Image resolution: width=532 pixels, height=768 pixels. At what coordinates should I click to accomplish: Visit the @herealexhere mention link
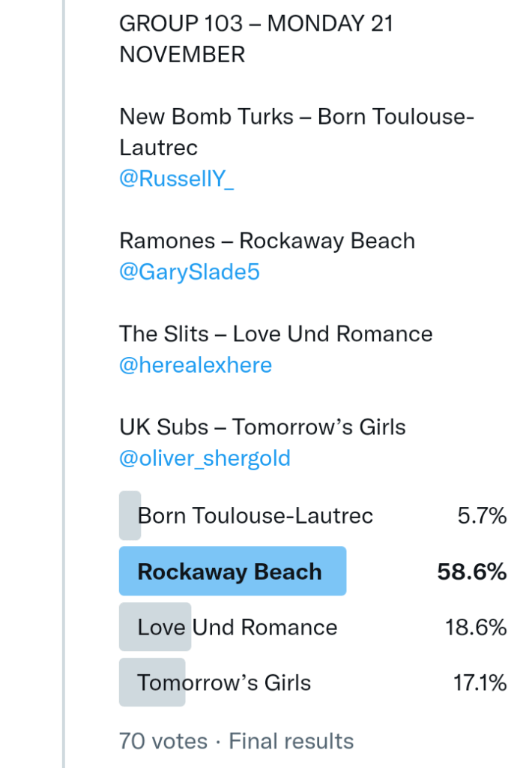[196, 365]
